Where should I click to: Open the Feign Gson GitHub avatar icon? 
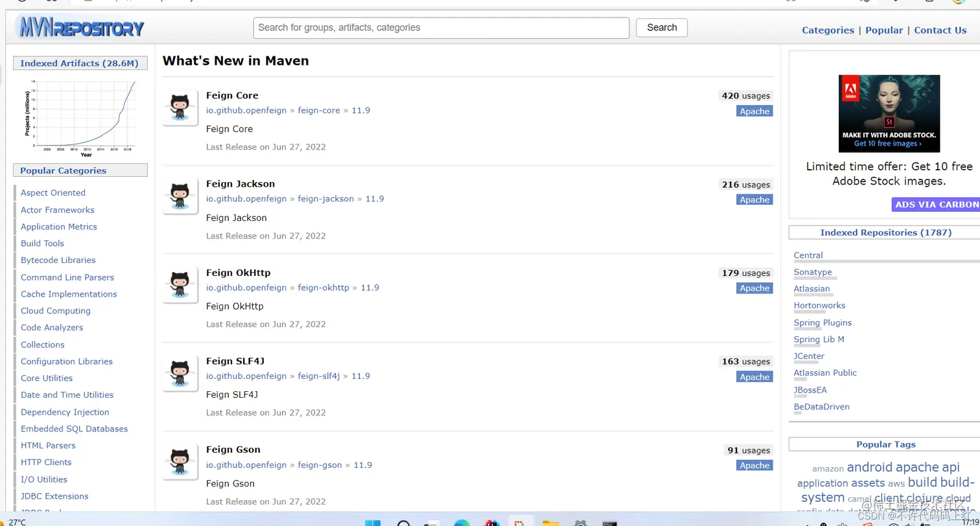[x=180, y=463]
